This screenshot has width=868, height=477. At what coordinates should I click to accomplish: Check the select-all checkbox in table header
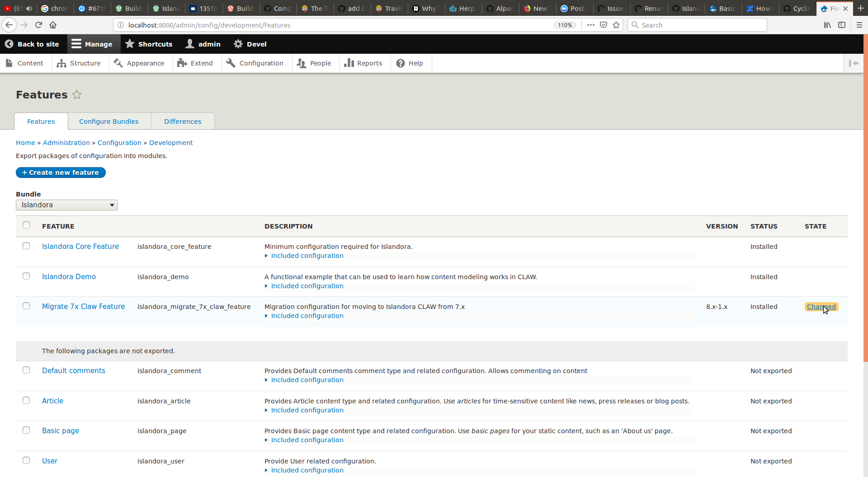tap(26, 225)
